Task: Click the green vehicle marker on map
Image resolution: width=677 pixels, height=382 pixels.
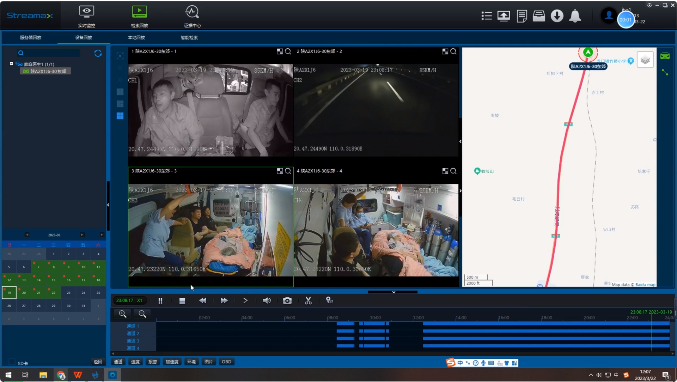Action: coord(588,52)
